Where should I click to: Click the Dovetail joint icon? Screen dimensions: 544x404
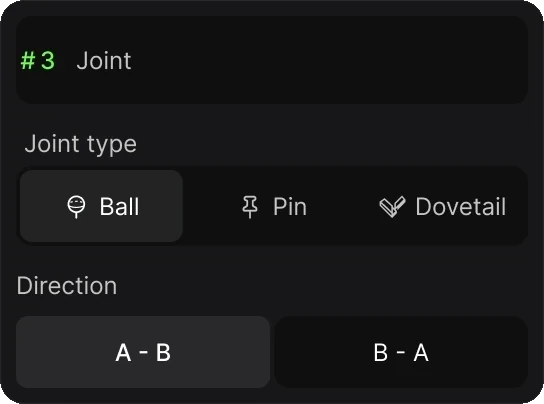[x=392, y=207]
